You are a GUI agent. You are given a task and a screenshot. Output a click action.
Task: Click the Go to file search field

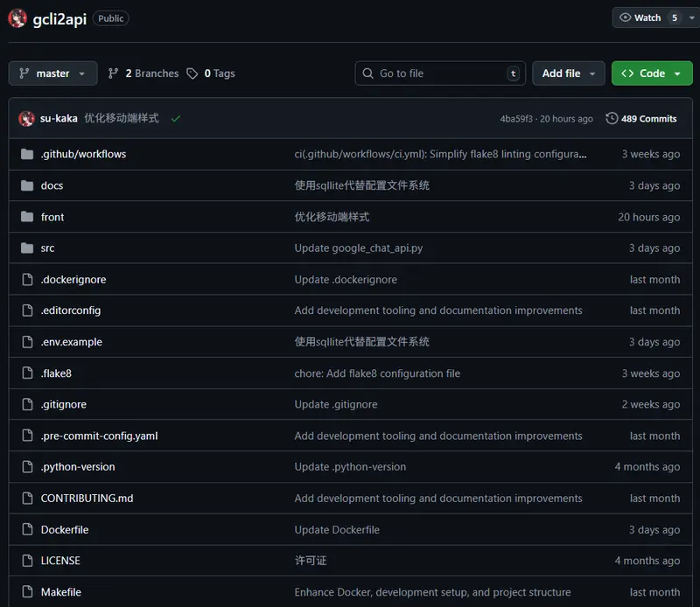(x=437, y=73)
